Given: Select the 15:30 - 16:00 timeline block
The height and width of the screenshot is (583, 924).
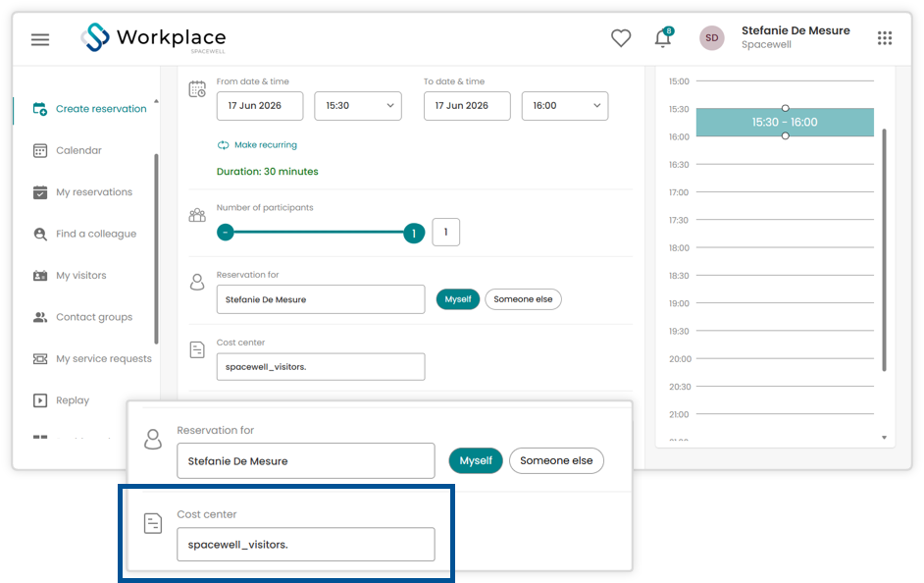Looking at the screenshot, I should click(785, 123).
